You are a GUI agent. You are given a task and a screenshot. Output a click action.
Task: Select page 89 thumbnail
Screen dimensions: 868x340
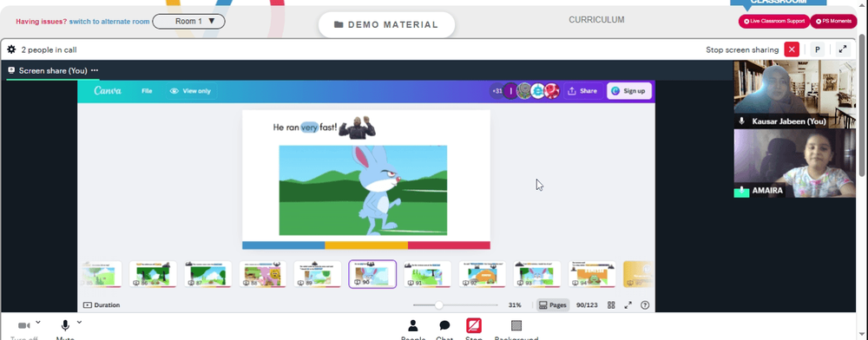click(317, 274)
